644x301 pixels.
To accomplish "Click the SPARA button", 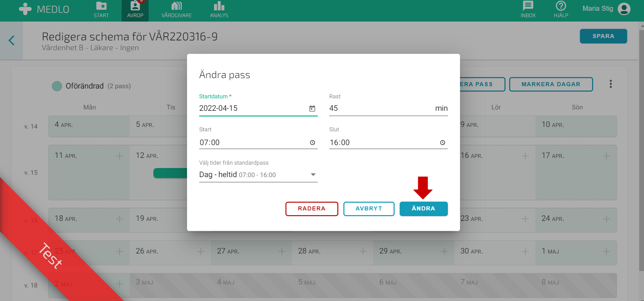I will click(x=603, y=36).
